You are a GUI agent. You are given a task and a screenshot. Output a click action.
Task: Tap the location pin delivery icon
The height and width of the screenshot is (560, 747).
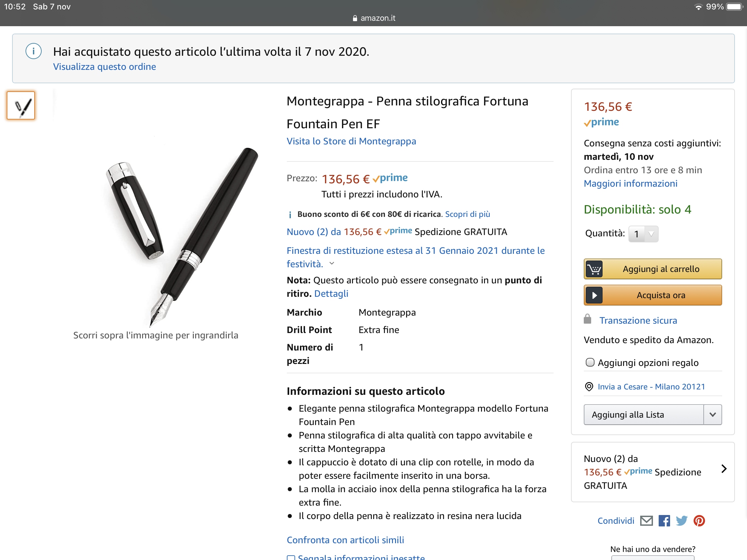coord(588,386)
